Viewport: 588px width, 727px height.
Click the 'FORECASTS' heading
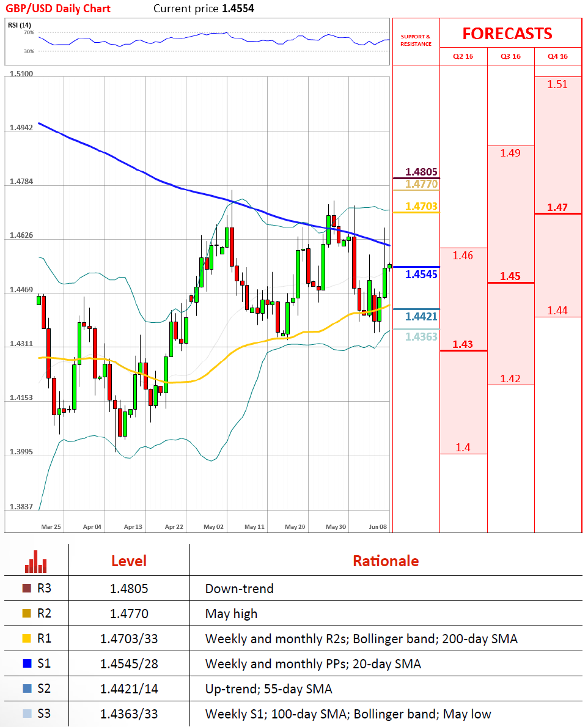507,34
